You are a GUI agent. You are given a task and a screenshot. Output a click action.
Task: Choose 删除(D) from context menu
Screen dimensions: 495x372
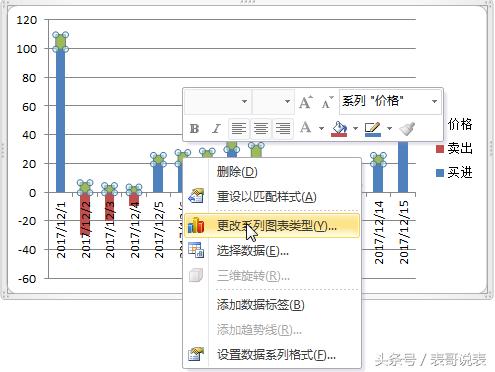[x=272, y=172]
